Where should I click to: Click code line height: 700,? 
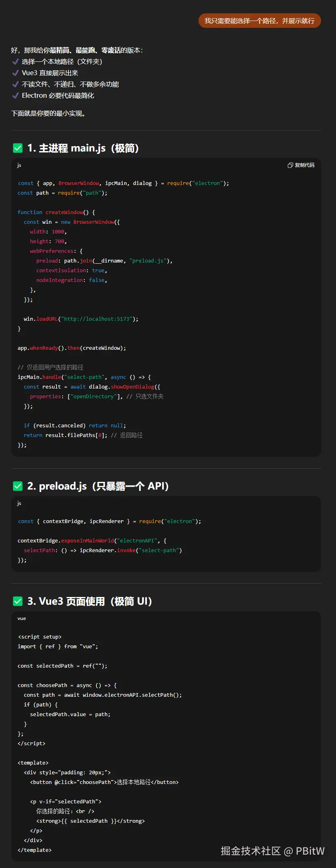pos(48,242)
